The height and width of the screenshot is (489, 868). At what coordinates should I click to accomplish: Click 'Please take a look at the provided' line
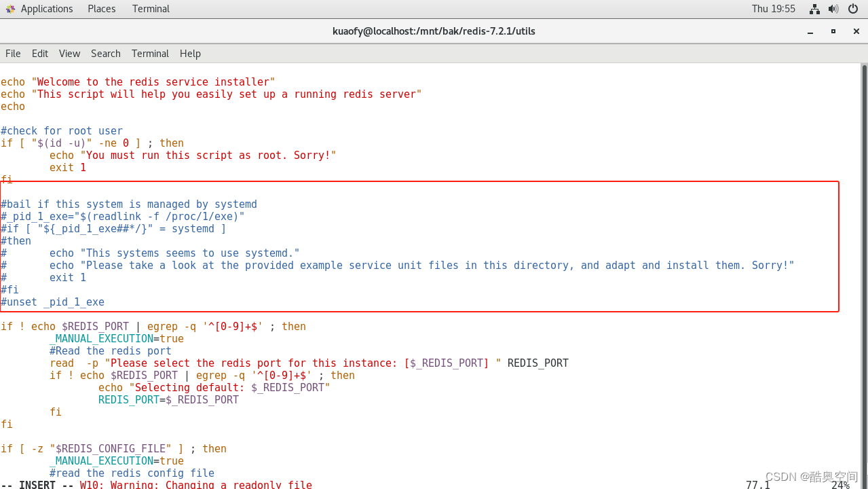[x=397, y=266]
